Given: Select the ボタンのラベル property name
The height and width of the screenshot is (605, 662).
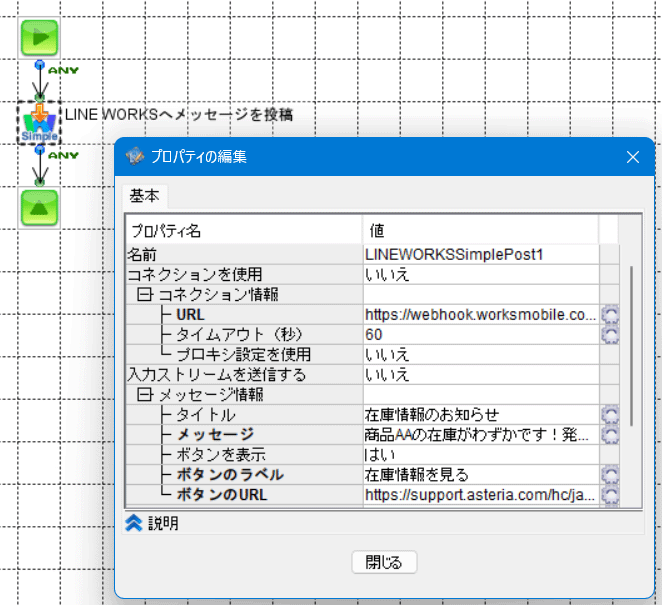Looking at the screenshot, I should (x=230, y=475).
